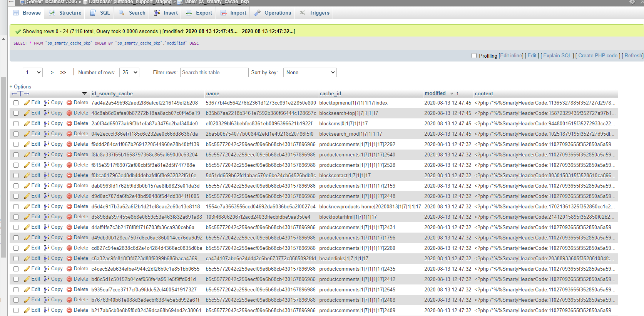
Task: Click the Edit pencil in the blockcontact row
Action: 27,175
